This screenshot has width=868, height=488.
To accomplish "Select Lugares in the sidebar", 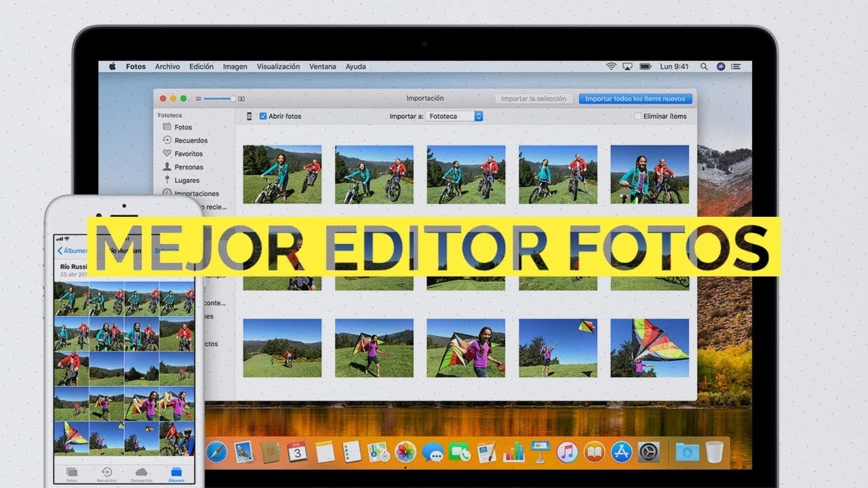I will (x=180, y=180).
